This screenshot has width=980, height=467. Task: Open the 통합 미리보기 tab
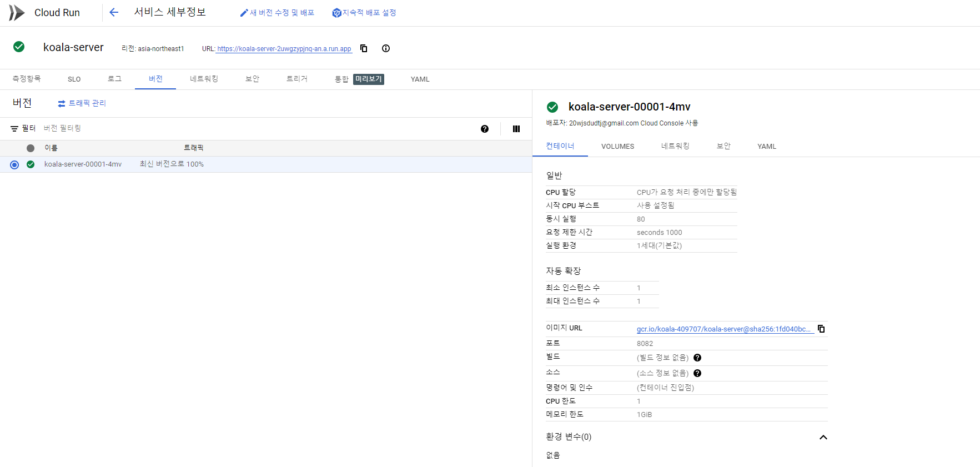[359, 79]
